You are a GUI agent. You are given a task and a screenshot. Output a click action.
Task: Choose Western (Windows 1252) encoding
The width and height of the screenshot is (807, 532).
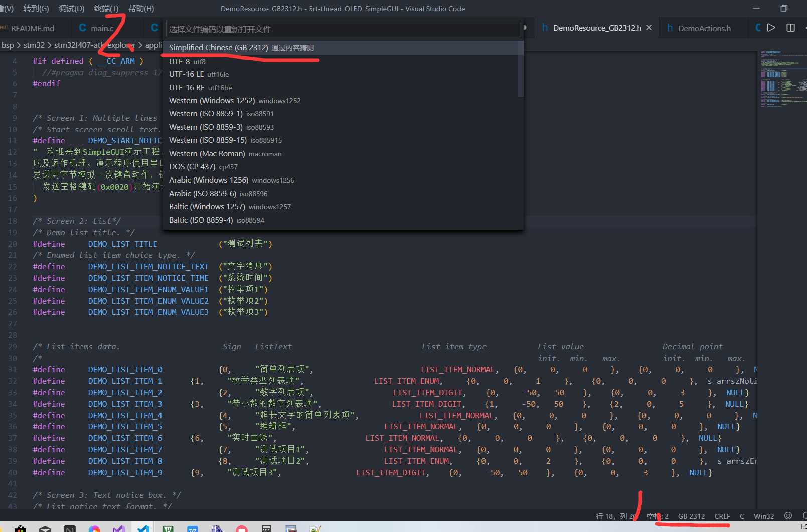[340, 101]
